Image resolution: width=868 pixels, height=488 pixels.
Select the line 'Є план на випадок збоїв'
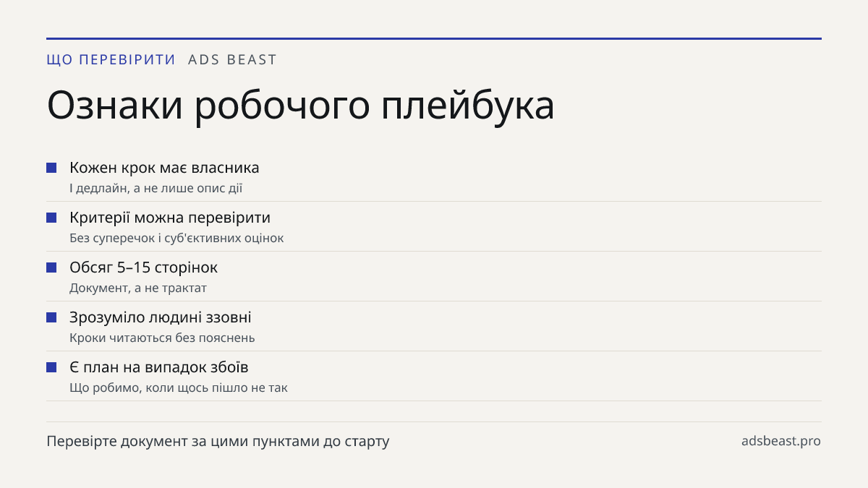click(159, 367)
